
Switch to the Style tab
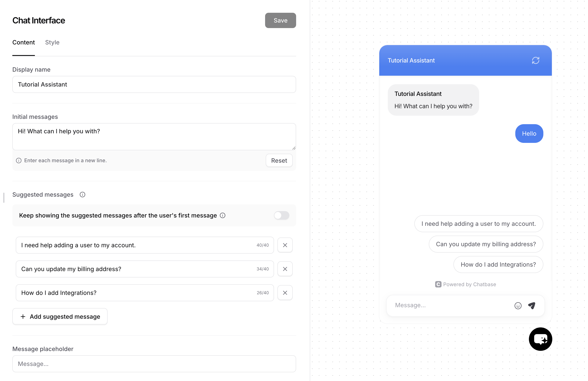pyautogui.click(x=52, y=42)
